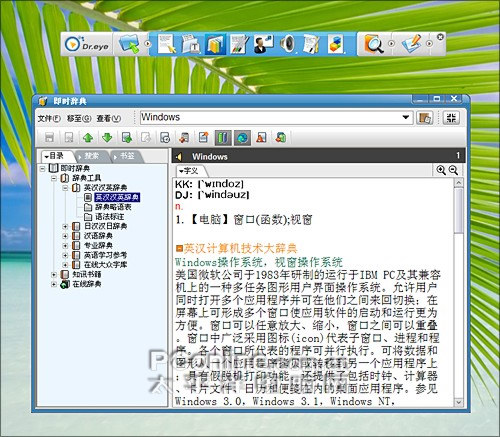Select 辞典略语表 in the tree
This screenshot has width=500, height=437.
point(113,207)
